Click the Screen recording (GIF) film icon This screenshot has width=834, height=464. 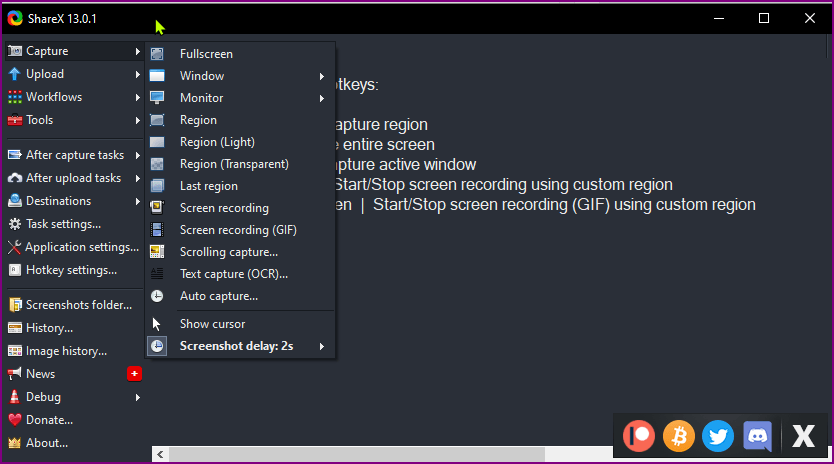click(x=157, y=229)
